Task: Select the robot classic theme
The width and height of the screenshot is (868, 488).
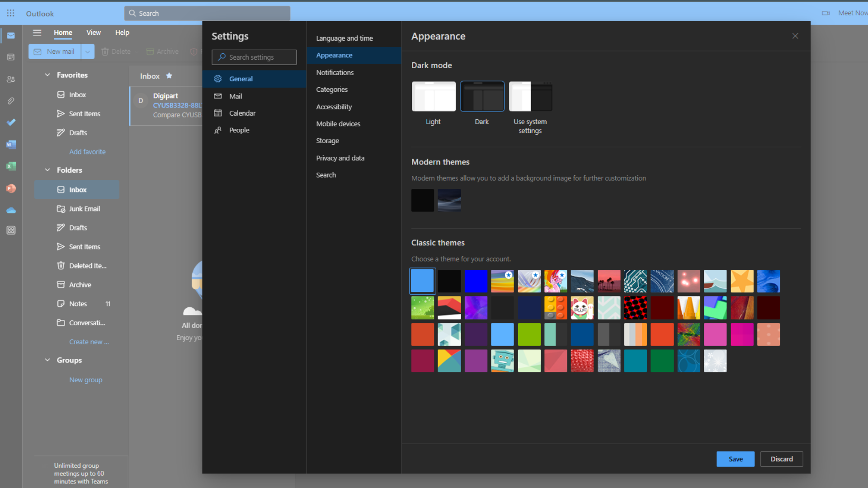Action: tap(502, 361)
